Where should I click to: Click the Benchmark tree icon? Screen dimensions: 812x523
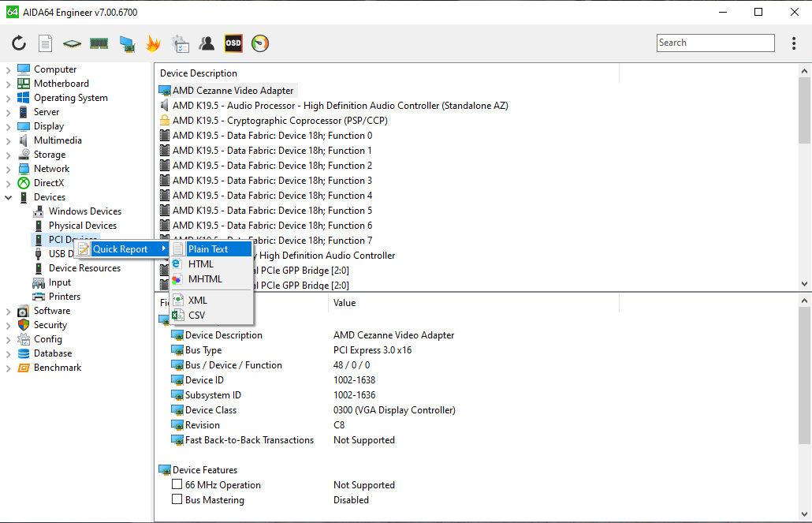tap(24, 368)
